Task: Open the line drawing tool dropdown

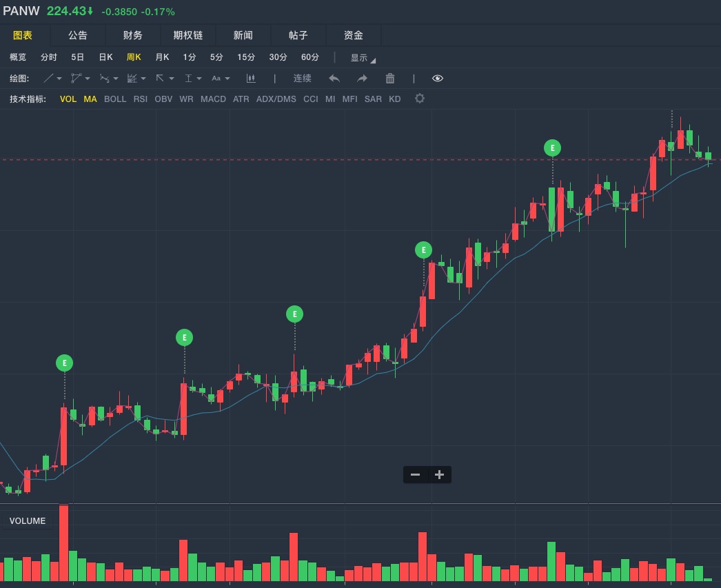Action: (52, 79)
